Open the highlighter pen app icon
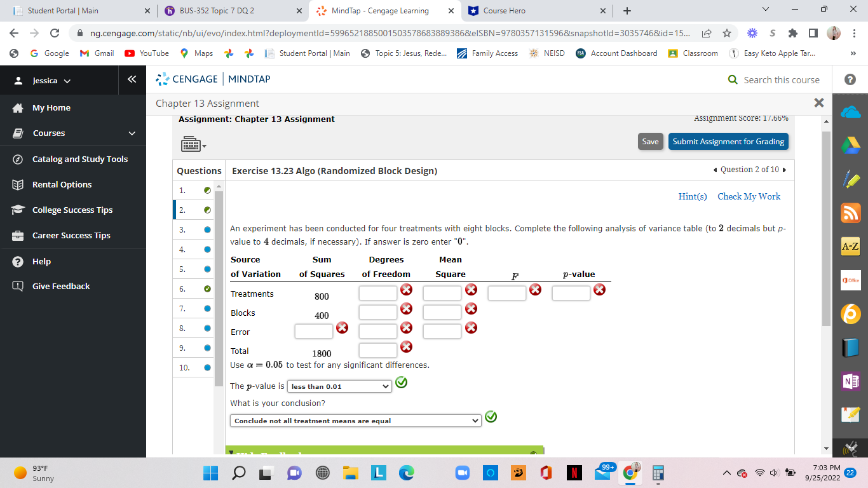Viewport: 868px width, 488px height. 851,180
